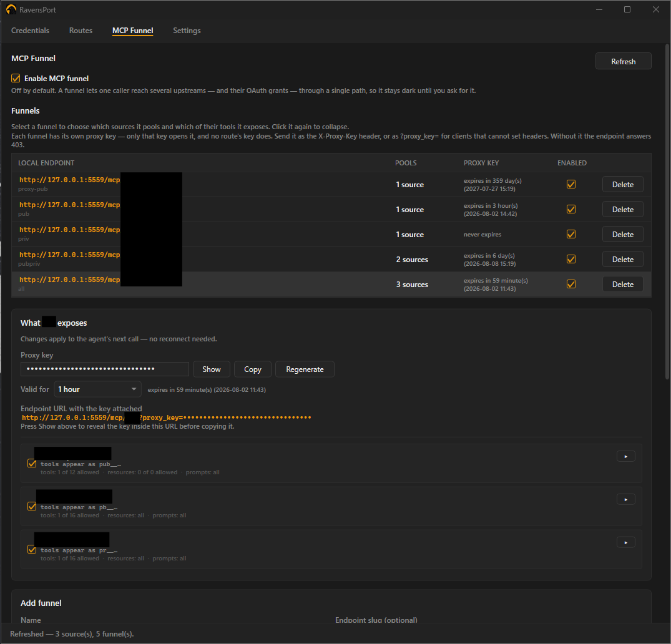Delete the funnel named all

coord(623,284)
